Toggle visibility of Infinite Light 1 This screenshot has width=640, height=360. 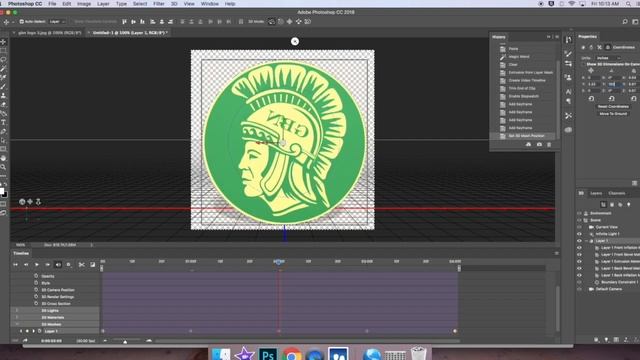pos(579,234)
